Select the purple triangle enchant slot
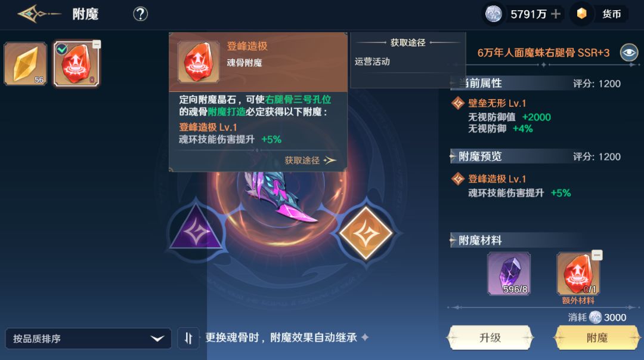Viewport: 644px width, 360px height. [x=196, y=230]
